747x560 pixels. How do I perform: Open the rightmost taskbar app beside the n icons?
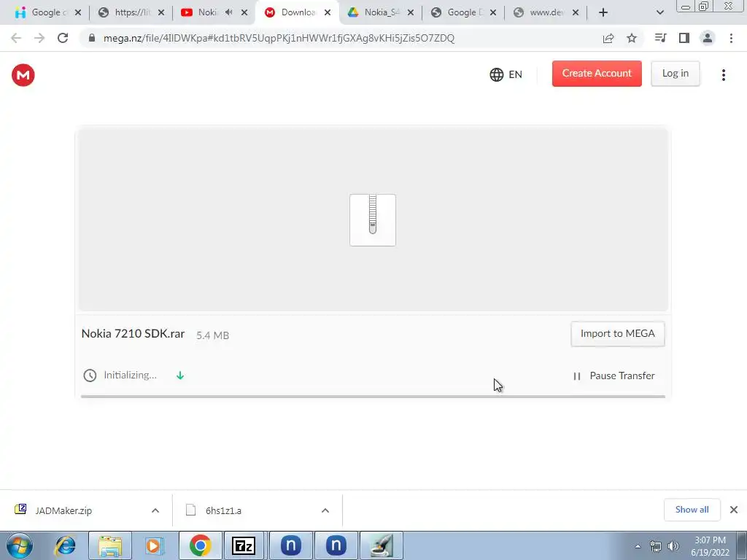(381, 545)
